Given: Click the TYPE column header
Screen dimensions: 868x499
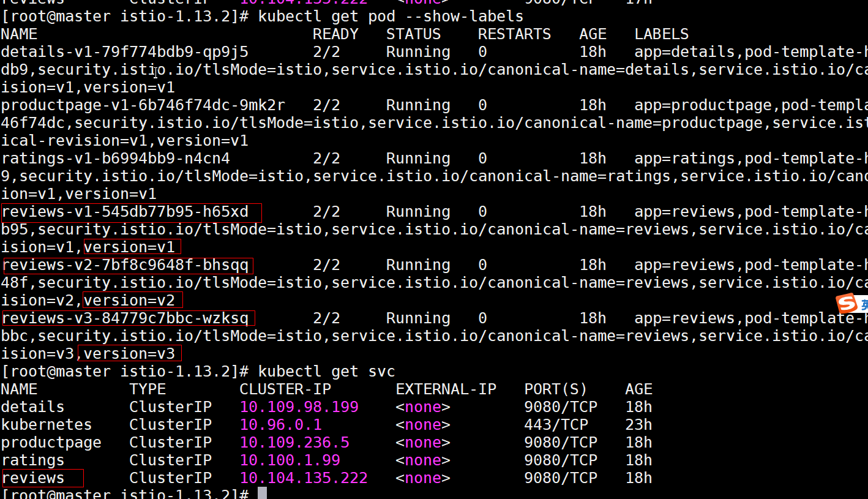Looking at the screenshot, I should (x=148, y=389).
